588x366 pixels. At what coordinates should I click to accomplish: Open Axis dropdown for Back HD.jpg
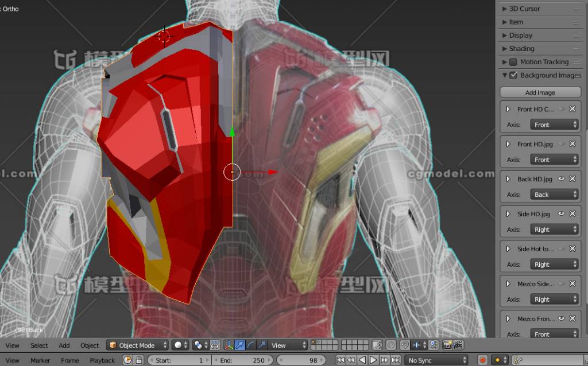[x=554, y=194]
